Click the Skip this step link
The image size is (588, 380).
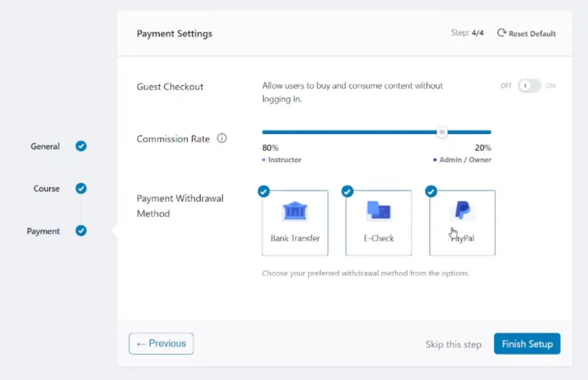[453, 344]
